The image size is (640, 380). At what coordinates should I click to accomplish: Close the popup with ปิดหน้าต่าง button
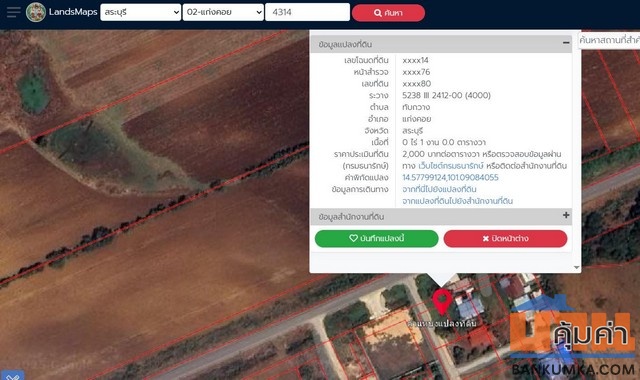(x=505, y=238)
